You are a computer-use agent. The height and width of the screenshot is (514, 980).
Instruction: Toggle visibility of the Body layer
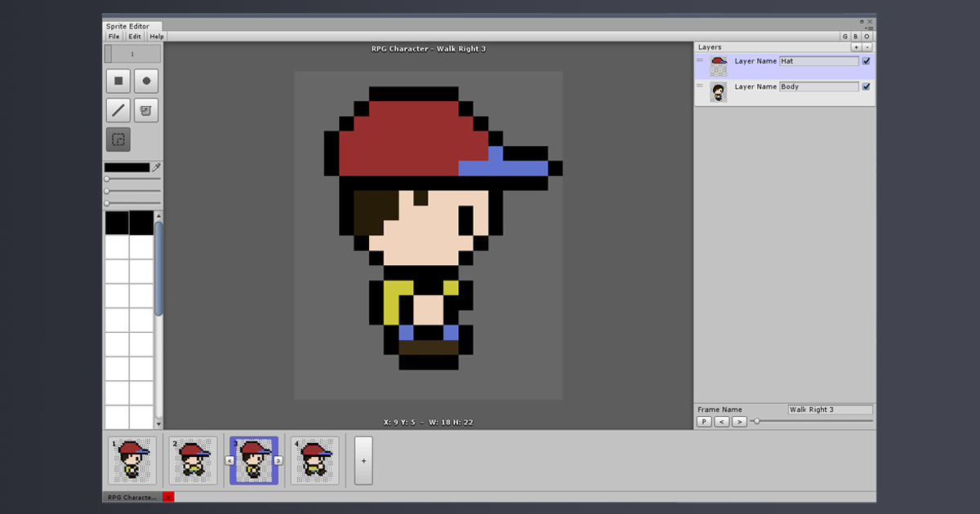pyautogui.click(x=866, y=86)
